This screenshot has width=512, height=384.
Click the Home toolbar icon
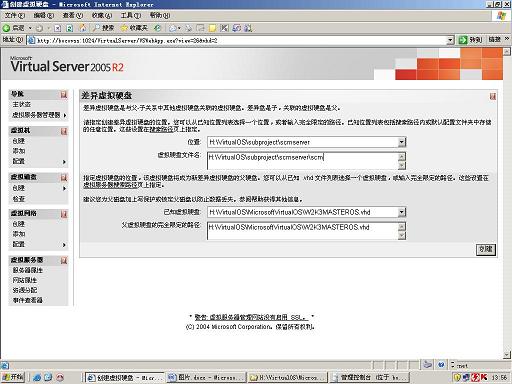tap(83, 28)
